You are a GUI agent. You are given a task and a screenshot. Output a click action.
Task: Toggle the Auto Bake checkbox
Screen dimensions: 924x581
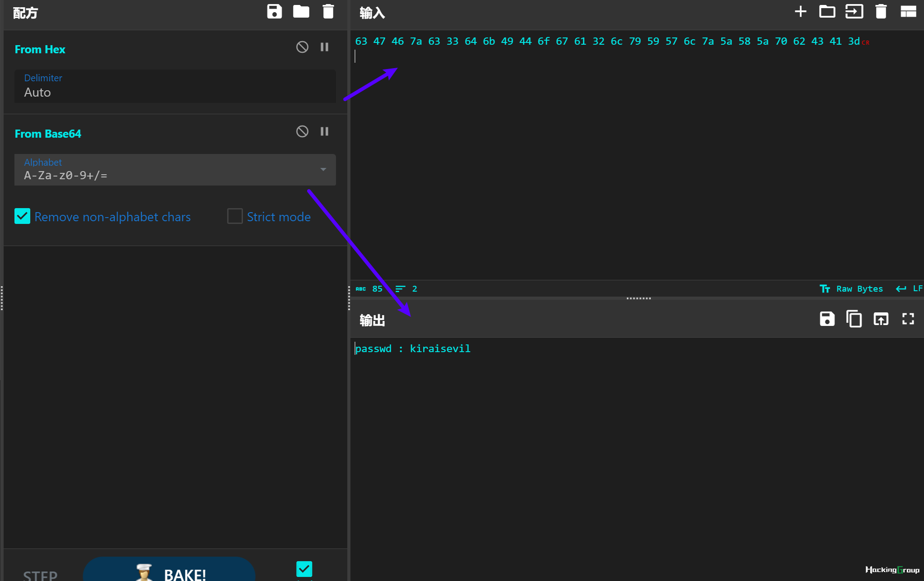coord(304,569)
